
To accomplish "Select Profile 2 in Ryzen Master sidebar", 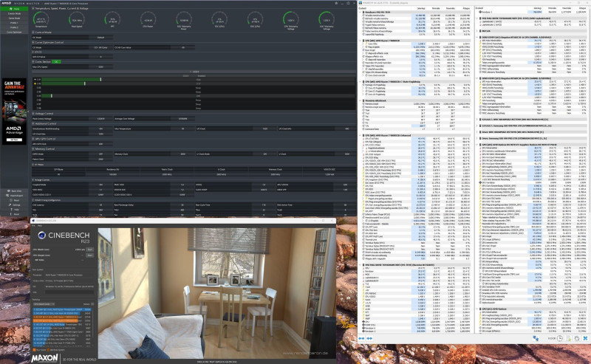I will click(14, 27).
